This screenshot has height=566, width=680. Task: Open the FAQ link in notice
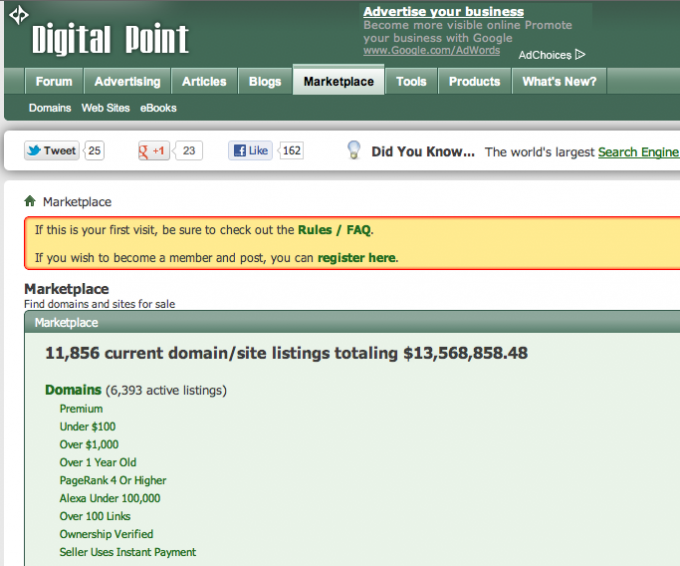tap(359, 230)
